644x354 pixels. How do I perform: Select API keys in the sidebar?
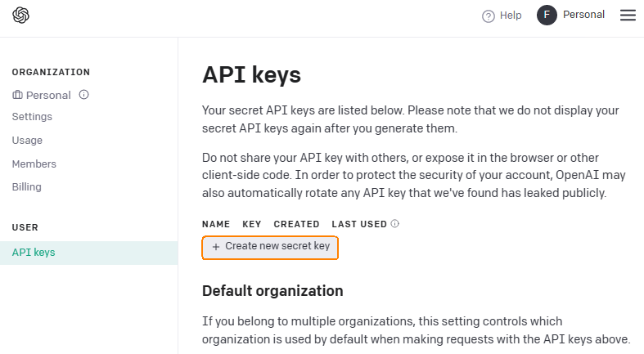[34, 253]
